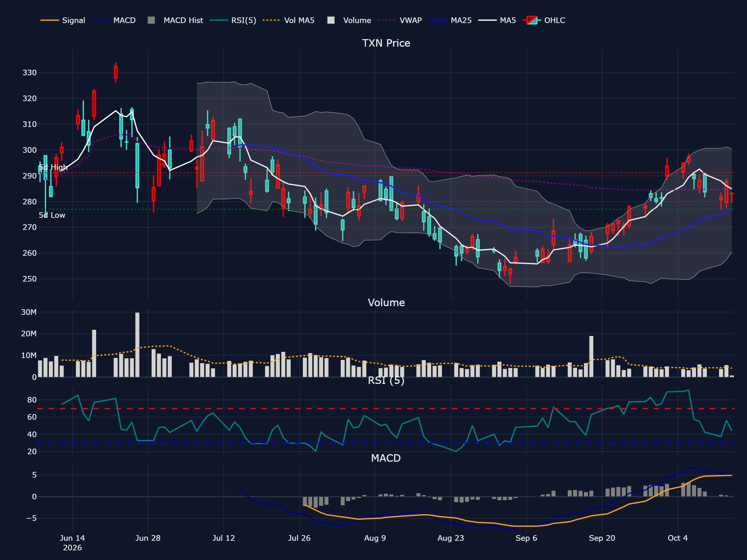Image resolution: width=747 pixels, height=560 pixels.
Task: Click the tallest volume bar near Jun 26
Action: 138,345
